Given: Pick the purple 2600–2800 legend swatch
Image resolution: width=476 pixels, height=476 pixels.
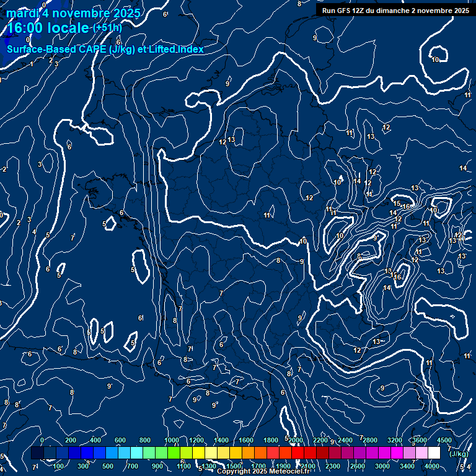Looking at the screenshot, I should tap(359, 452).
